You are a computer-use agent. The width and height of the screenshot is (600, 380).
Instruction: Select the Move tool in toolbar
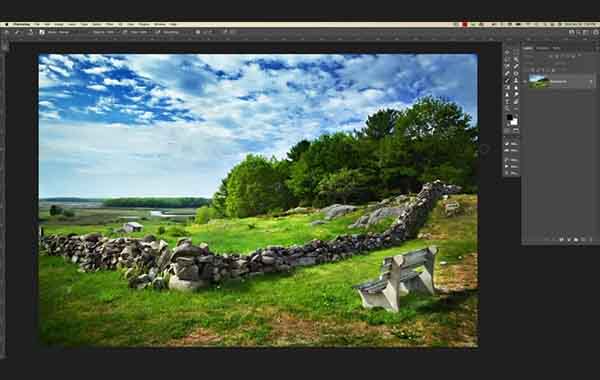507,52
